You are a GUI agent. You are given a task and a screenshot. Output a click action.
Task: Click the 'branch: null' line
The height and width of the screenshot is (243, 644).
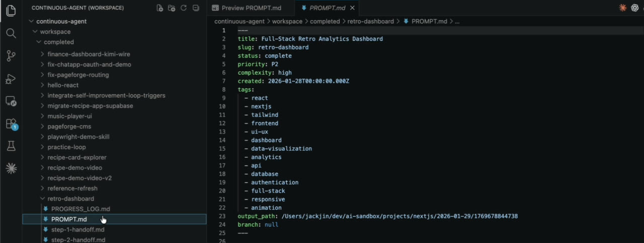[x=258, y=224]
